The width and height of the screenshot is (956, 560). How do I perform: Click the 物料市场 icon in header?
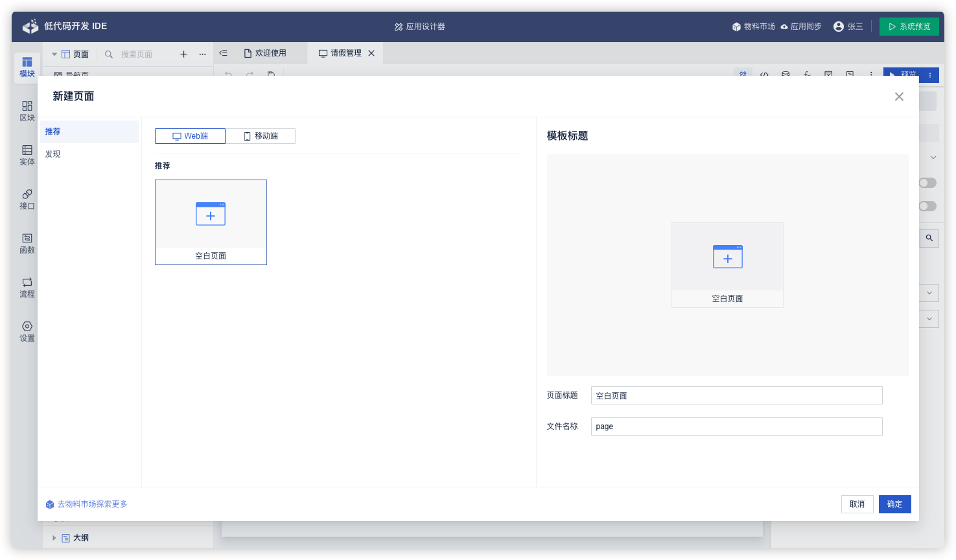(736, 27)
